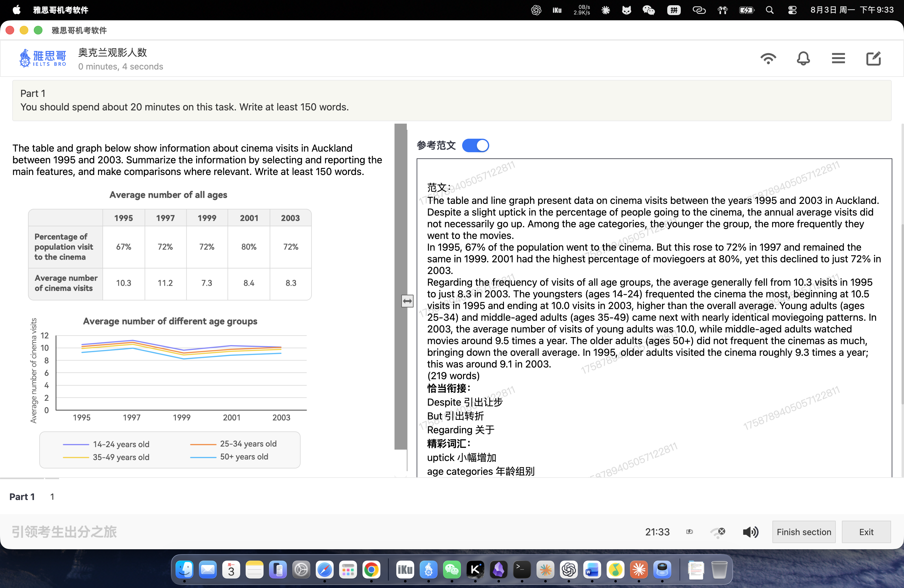This screenshot has height=588, width=904.
Task: Click Finish section button
Action: point(804,532)
